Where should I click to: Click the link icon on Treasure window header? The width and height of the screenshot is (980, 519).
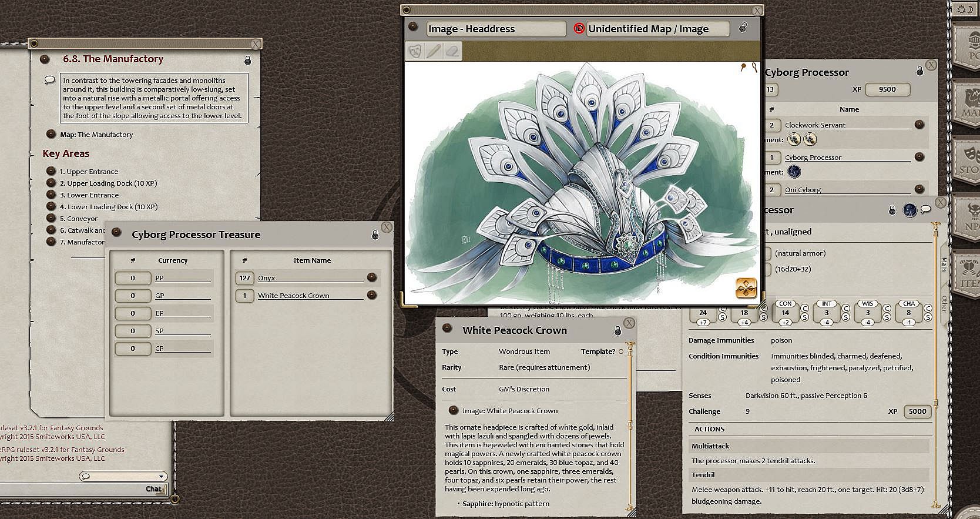coord(116,233)
